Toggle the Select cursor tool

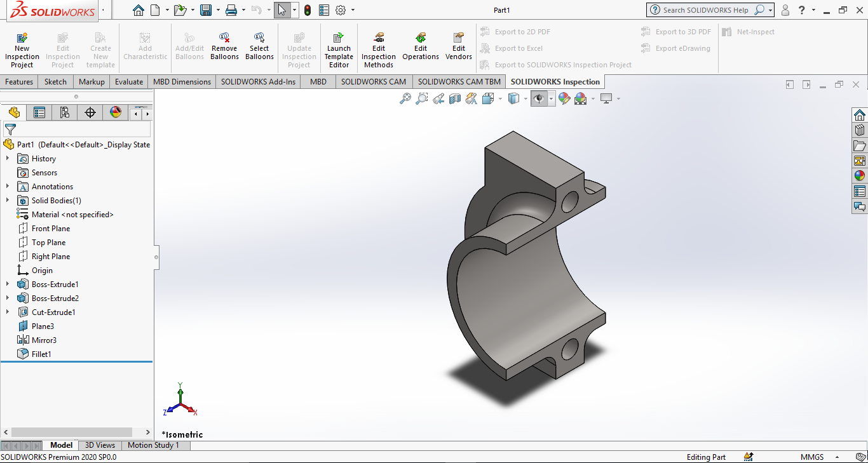point(282,10)
